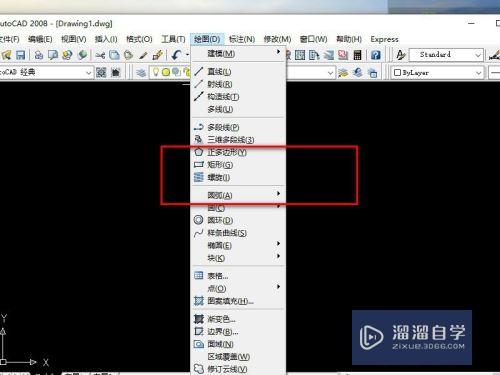Open the 文件(F) menu
Viewport: 500px width, 375px height.
pos(9,39)
